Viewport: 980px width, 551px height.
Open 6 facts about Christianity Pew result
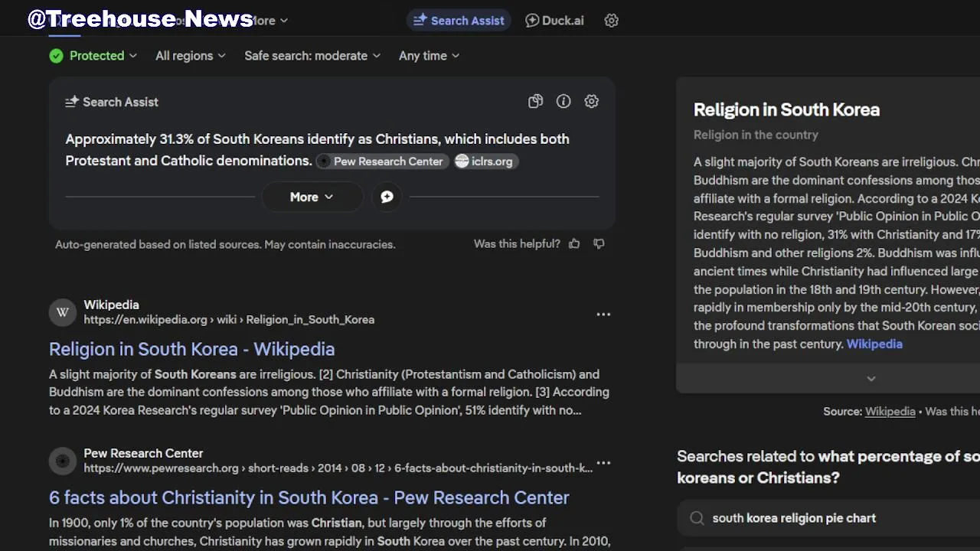pos(309,497)
